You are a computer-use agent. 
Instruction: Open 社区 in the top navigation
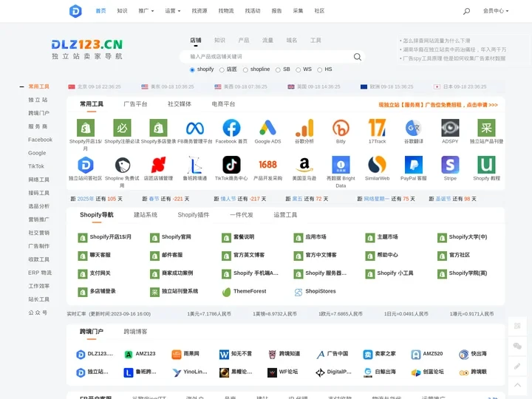pos(319,11)
